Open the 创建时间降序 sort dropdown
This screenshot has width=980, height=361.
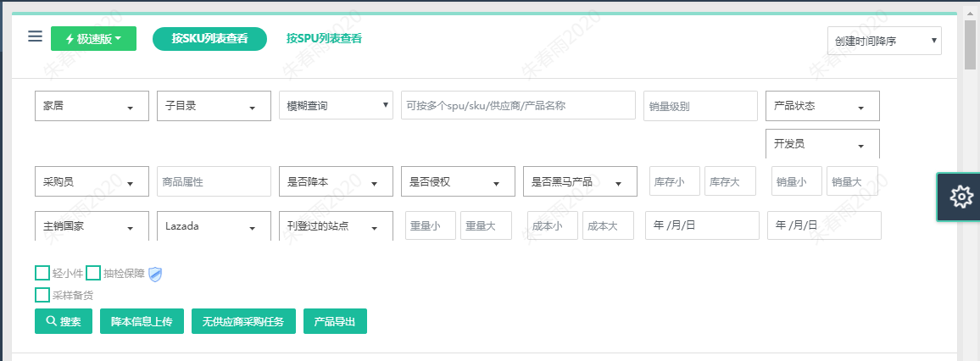884,41
